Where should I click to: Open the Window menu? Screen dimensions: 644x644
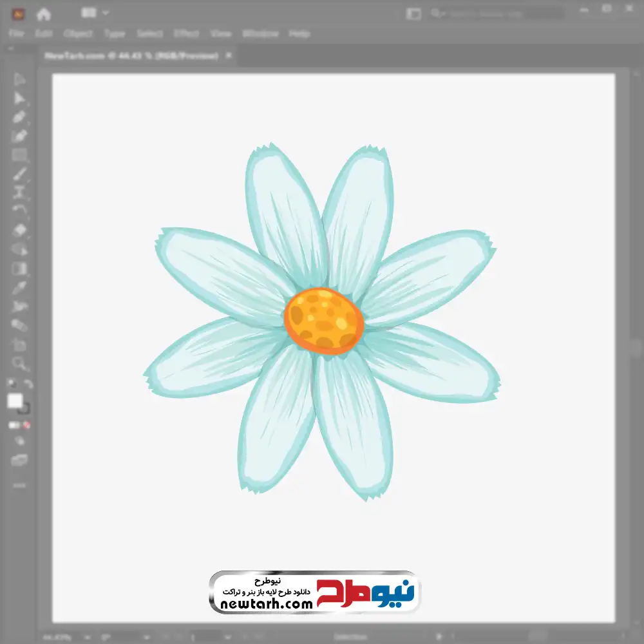tap(260, 33)
